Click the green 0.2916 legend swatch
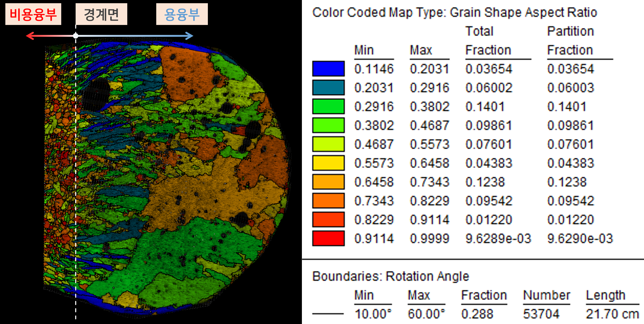This screenshot has height=324, width=644. click(328, 106)
